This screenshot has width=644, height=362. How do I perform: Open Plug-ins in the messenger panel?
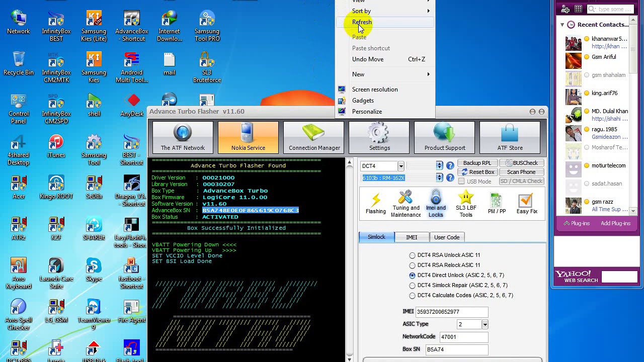click(577, 223)
